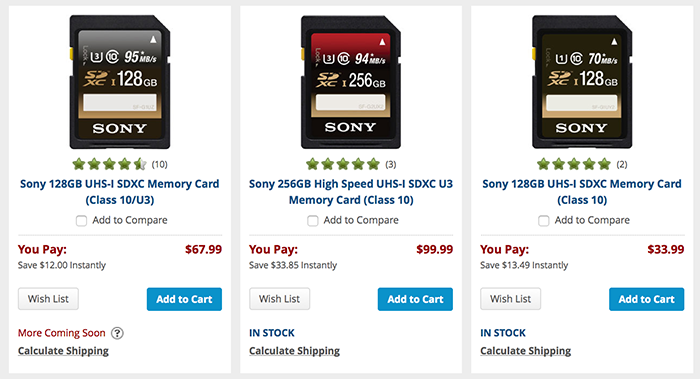Open Sony 128GB UHS-I SDXC (Class 10/U3) link
This screenshot has height=379, width=700.
tap(120, 192)
